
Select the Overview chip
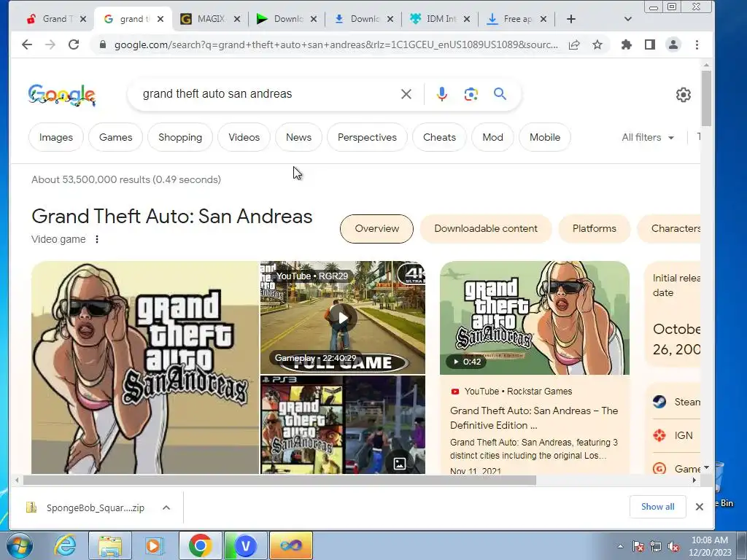tap(376, 228)
